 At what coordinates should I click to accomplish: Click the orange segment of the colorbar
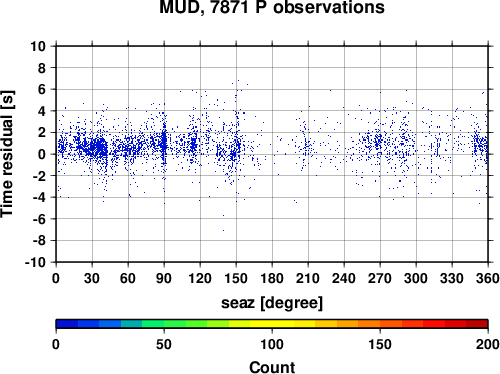click(369, 324)
